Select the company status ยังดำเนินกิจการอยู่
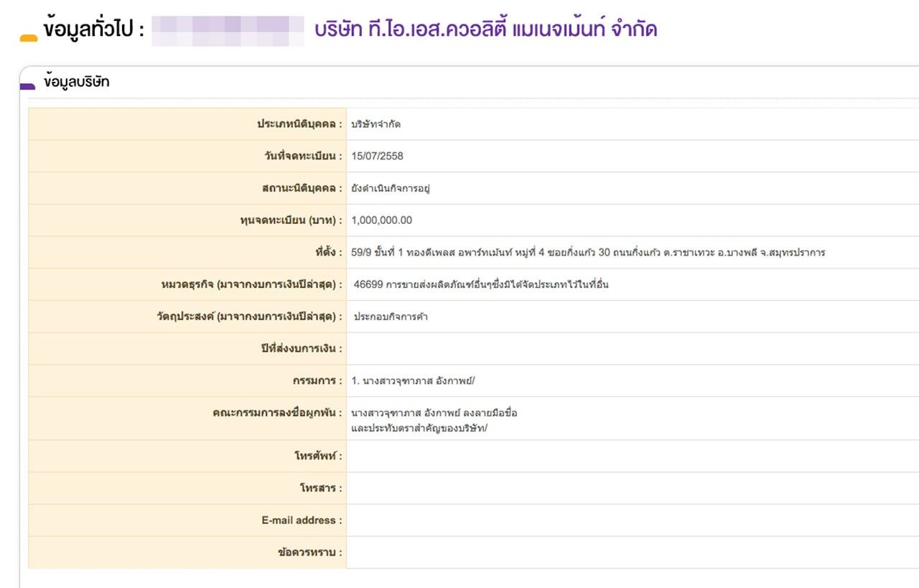The height and width of the screenshot is (588, 919). coord(391,188)
